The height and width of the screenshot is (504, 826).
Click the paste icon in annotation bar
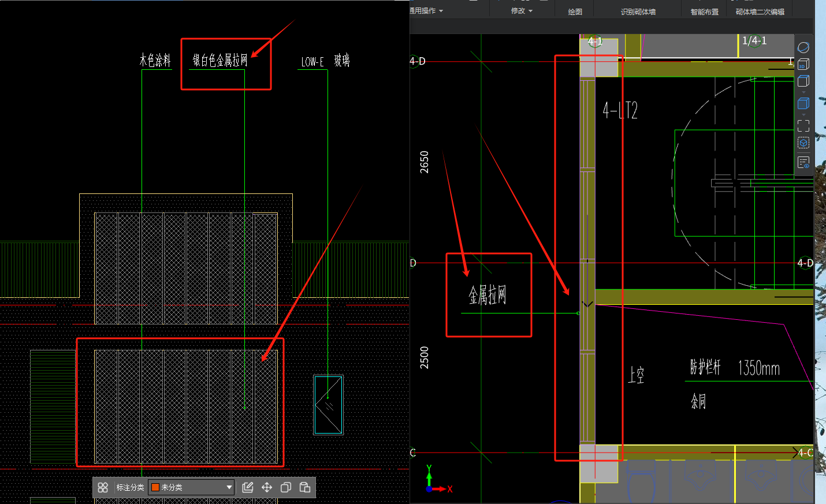pyautogui.click(x=305, y=487)
